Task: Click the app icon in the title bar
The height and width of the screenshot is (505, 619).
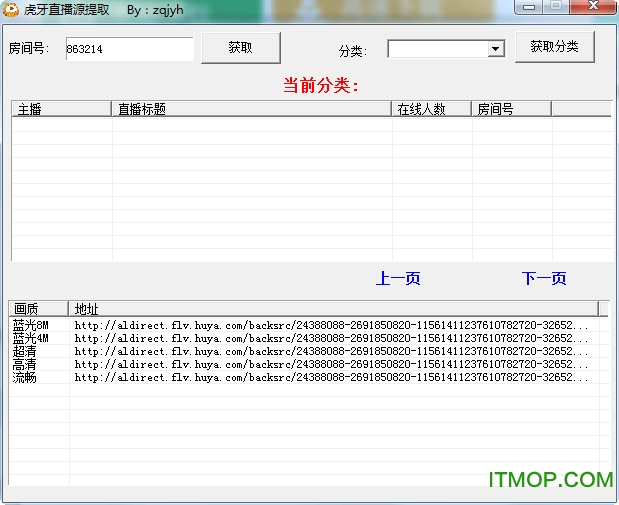Action: click(10, 9)
